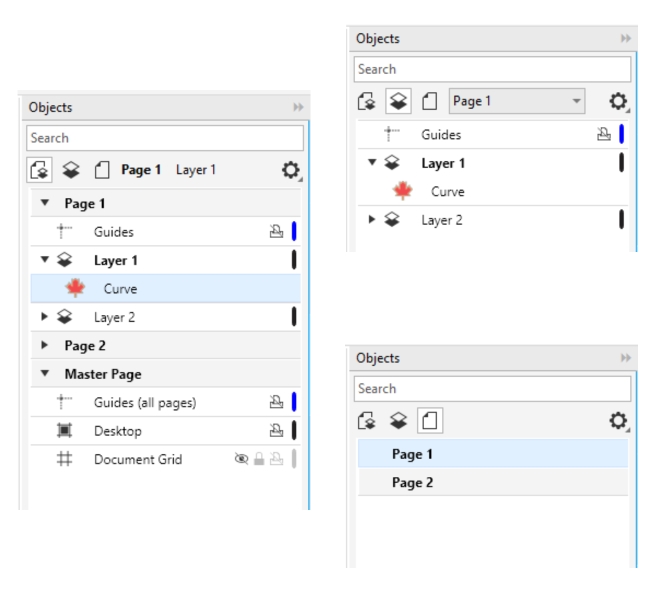Click the Document Grid hash icon
The height and width of the screenshot is (600, 657).
64,460
